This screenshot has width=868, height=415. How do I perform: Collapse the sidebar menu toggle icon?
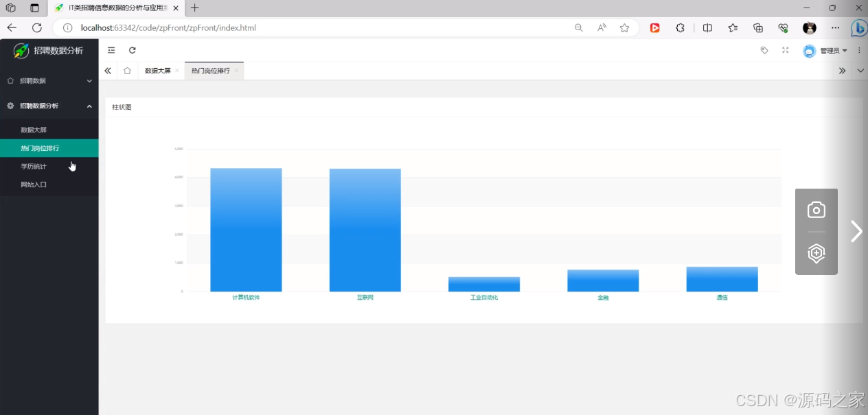click(x=111, y=50)
